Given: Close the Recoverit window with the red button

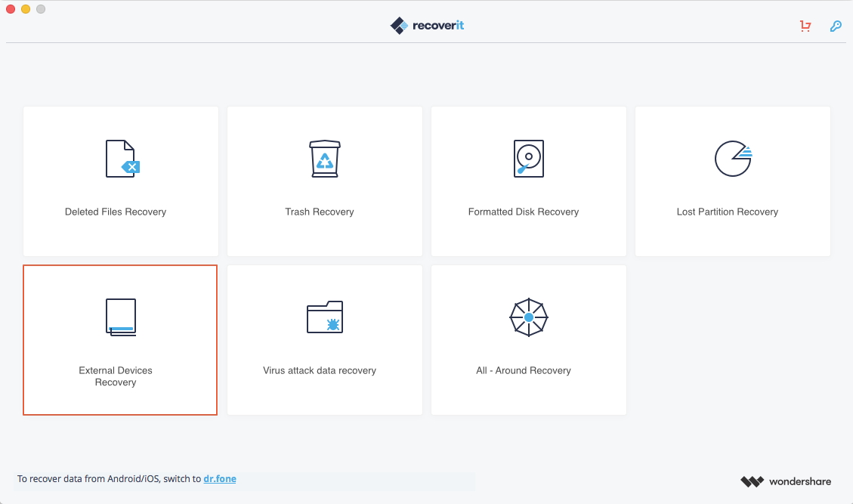Looking at the screenshot, I should [11, 9].
